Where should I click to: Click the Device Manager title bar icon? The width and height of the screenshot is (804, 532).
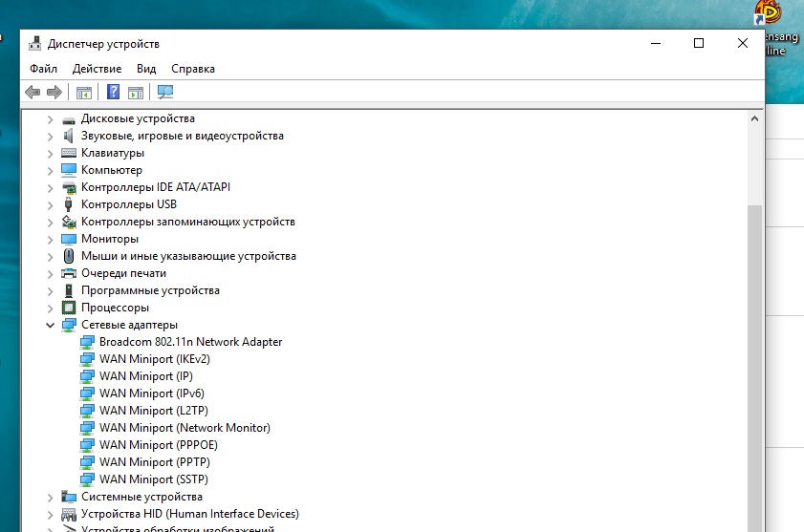tap(34, 44)
